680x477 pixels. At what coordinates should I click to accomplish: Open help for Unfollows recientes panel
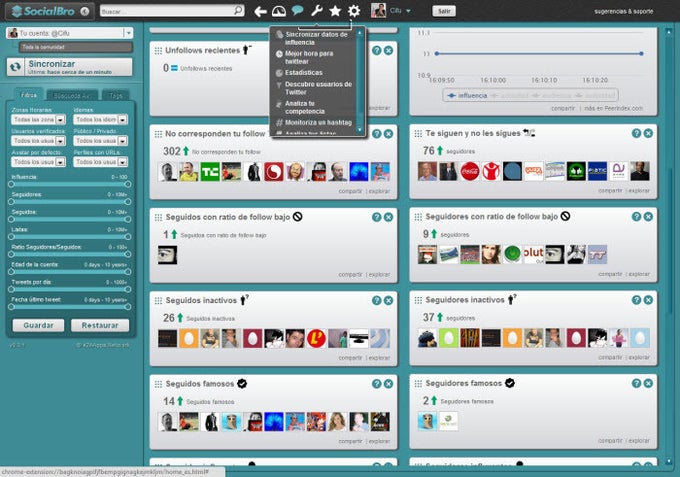point(376,50)
